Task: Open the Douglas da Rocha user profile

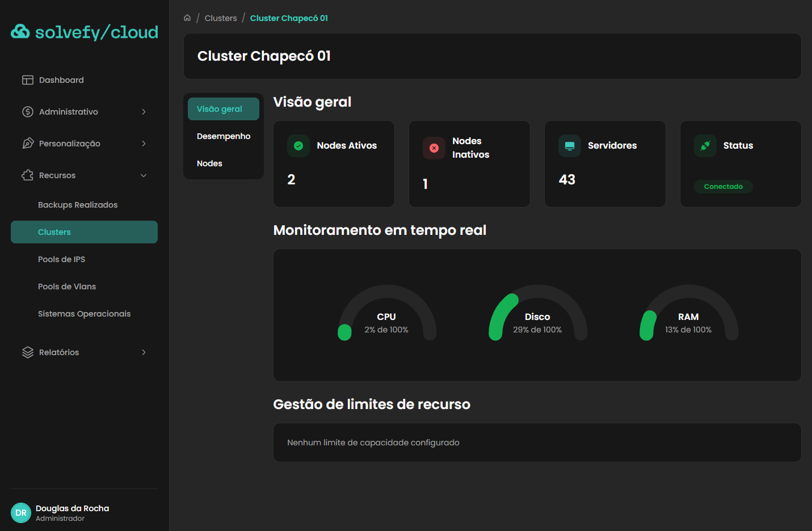Action: (x=84, y=513)
